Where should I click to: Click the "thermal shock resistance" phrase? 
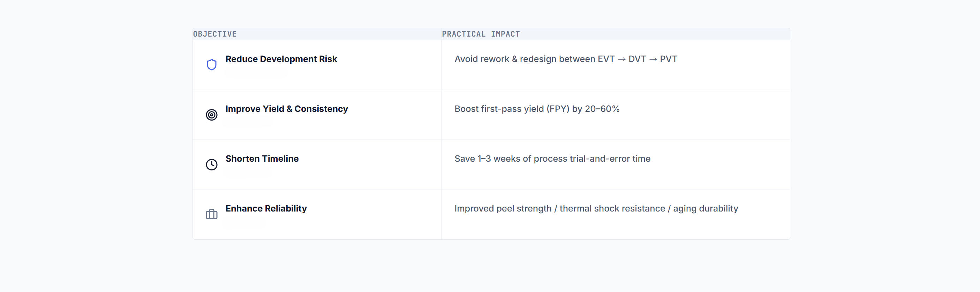pyautogui.click(x=612, y=208)
